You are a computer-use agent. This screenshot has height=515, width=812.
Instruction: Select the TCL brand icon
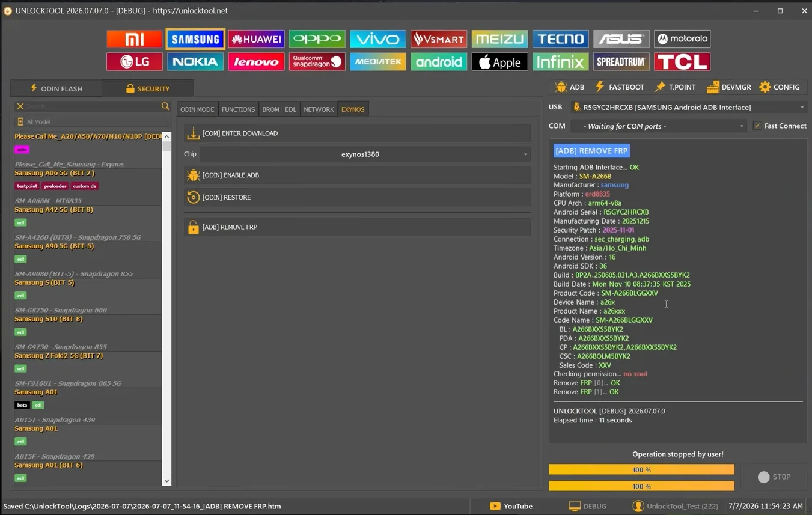pyautogui.click(x=682, y=61)
